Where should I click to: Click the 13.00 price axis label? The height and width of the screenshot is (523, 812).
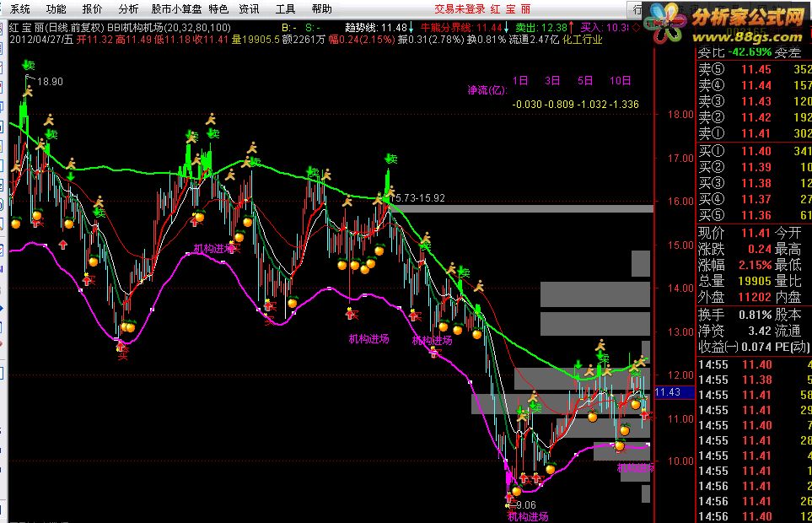point(681,332)
